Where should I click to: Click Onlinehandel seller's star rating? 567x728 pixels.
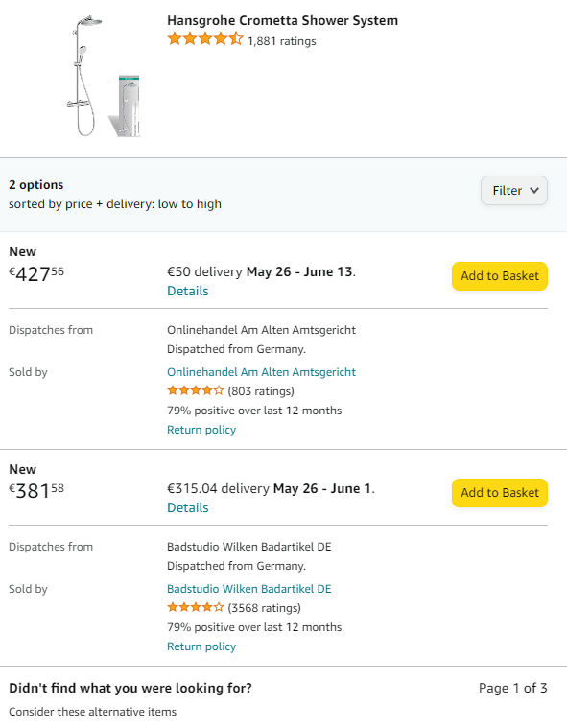pyautogui.click(x=196, y=391)
